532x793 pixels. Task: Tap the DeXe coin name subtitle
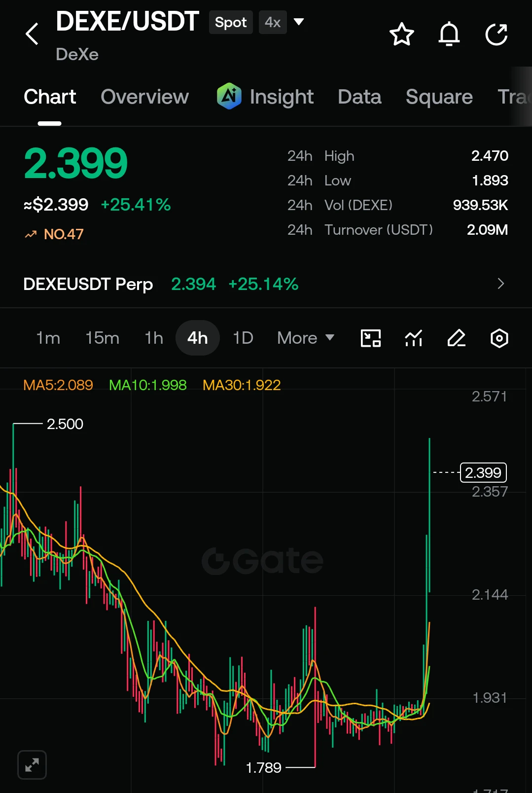77,54
